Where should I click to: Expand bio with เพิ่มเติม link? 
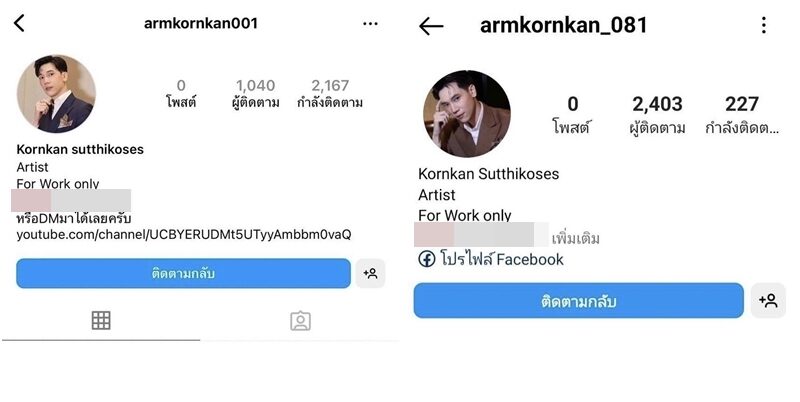click(x=576, y=238)
